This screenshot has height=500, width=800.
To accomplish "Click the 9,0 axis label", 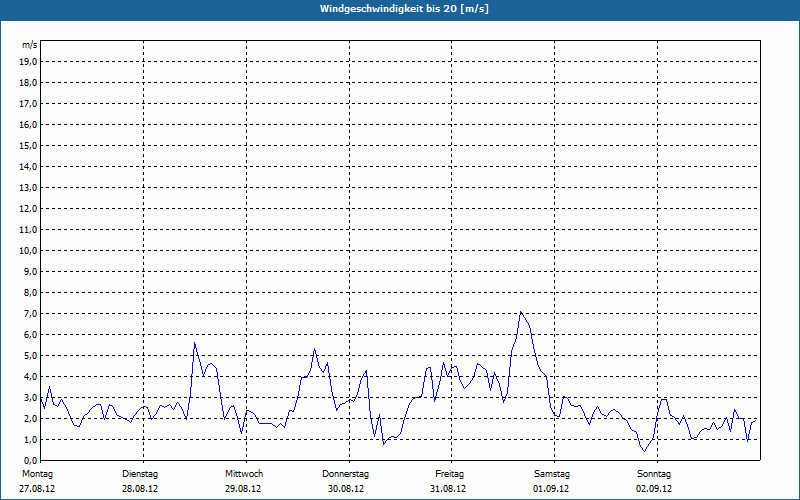I will (x=30, y=271).
